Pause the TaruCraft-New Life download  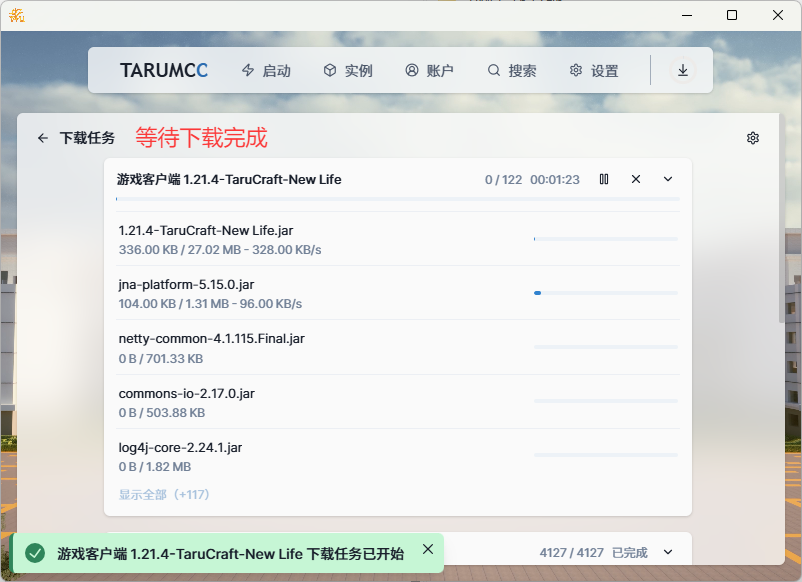pos(604,179)
